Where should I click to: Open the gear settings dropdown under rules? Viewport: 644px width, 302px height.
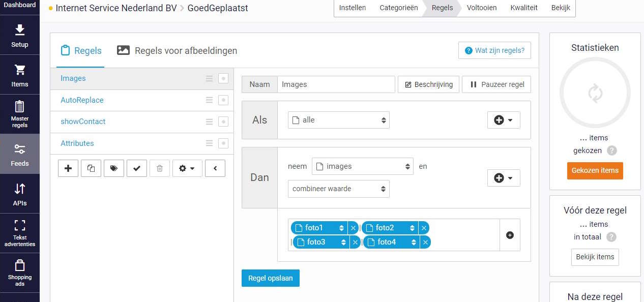click(x=187, y=168)
